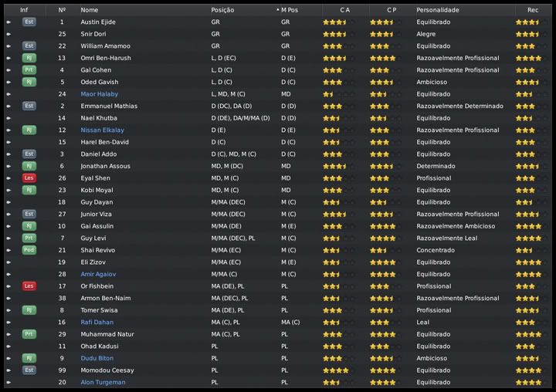Sort list by the Posição column header

coord(222,10)
